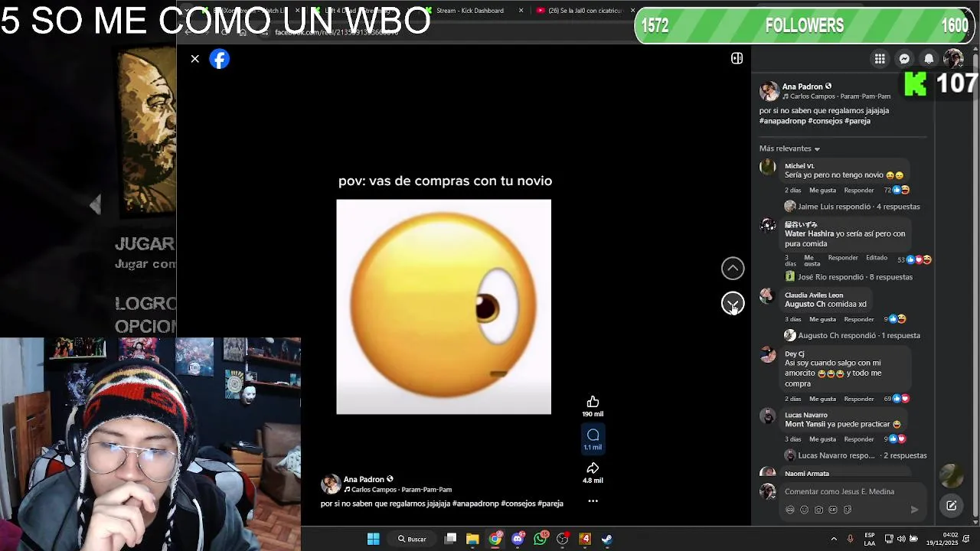Switch to the Kick Dashboard browser tab
Screen dimensions: 980x551
470,11
